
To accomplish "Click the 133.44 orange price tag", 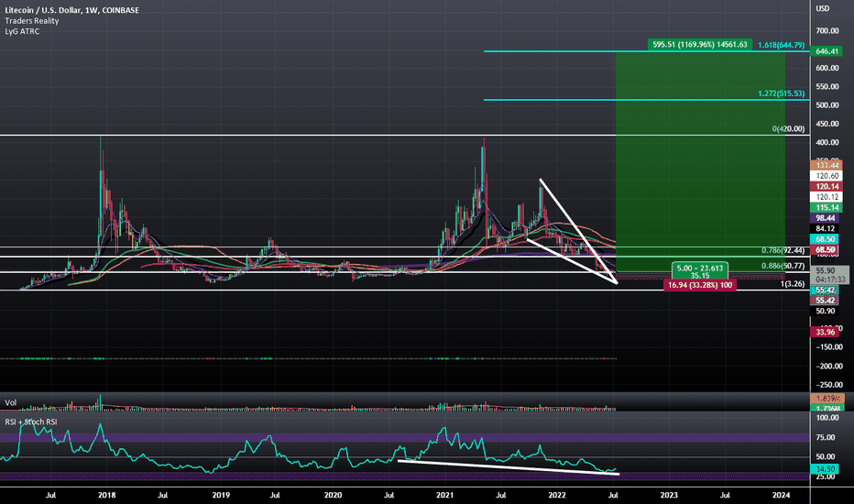I will pyautogui.click(x=827, y=165).
